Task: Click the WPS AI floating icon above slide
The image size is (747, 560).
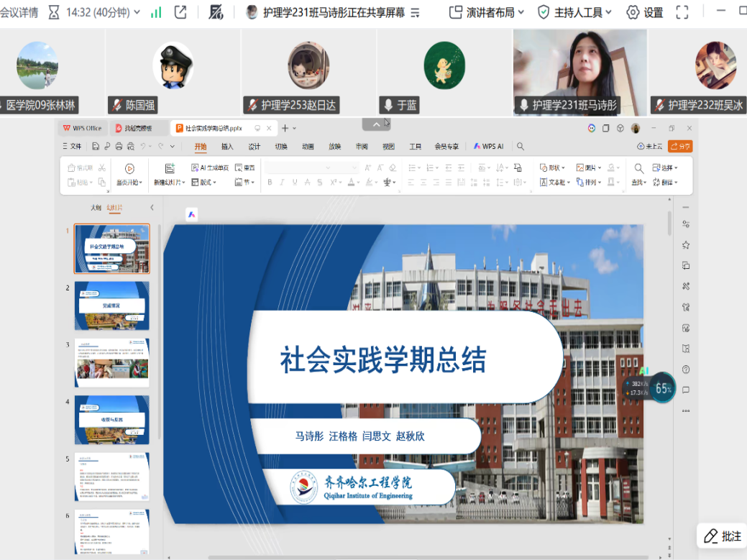Action: [191, 215]
